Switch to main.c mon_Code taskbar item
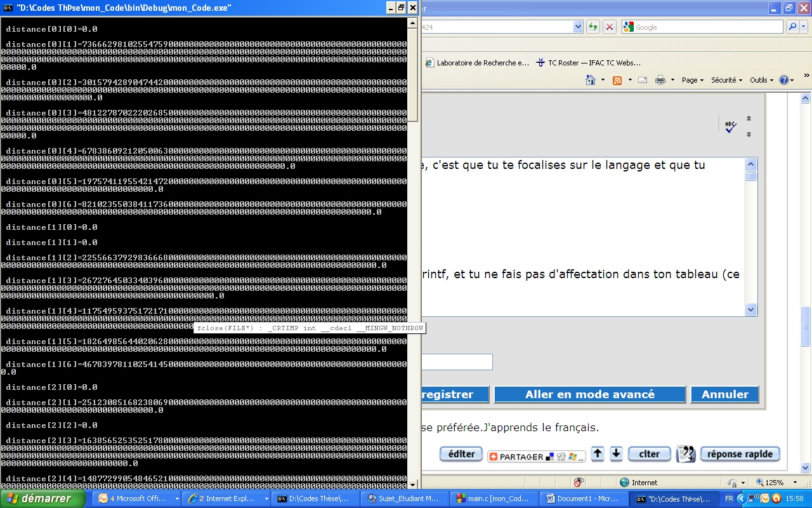This screenshot has width=812, height=508. pyautogui.click(x=495, y=498)
